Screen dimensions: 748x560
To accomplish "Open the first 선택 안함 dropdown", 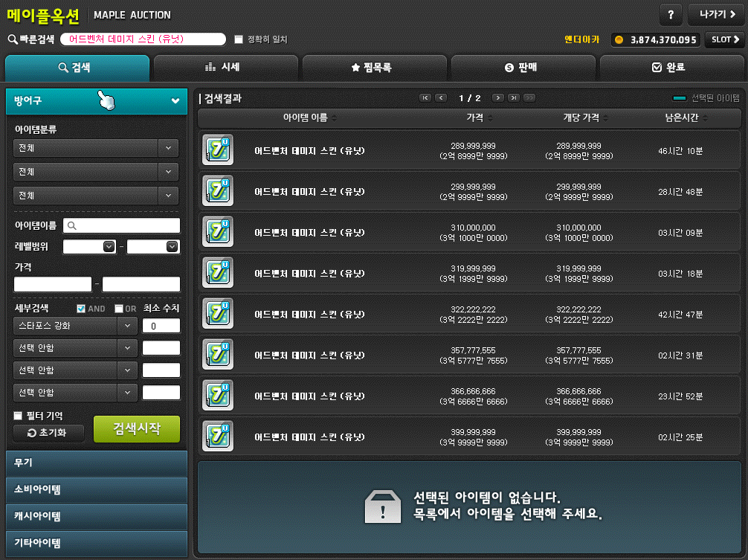I will point(75,348).
